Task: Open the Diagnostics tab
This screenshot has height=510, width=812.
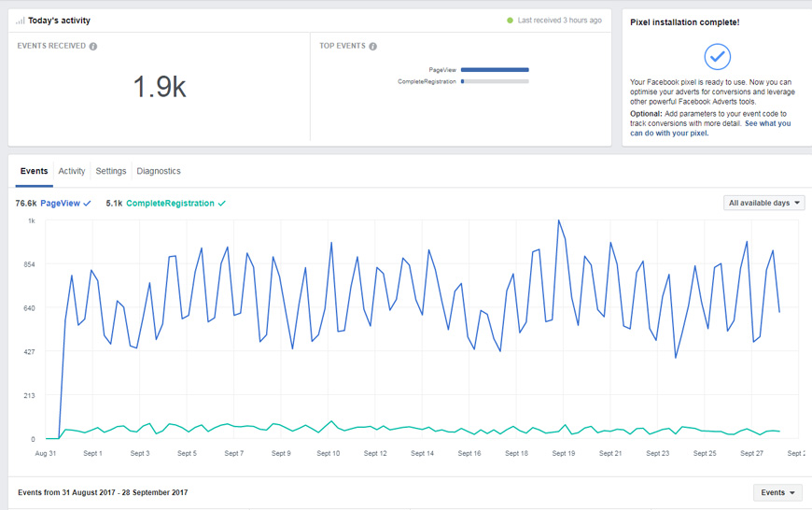Action: [159, 171]
